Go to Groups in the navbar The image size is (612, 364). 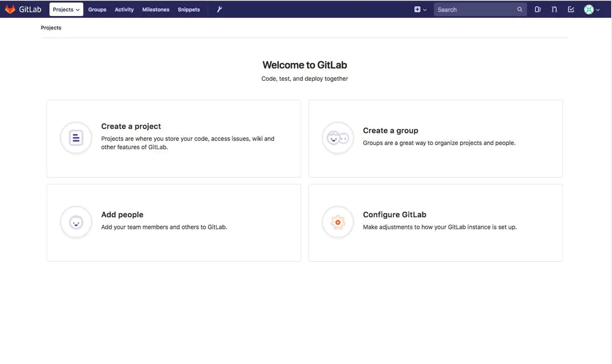pyautogui.click(x=97, y=9)
